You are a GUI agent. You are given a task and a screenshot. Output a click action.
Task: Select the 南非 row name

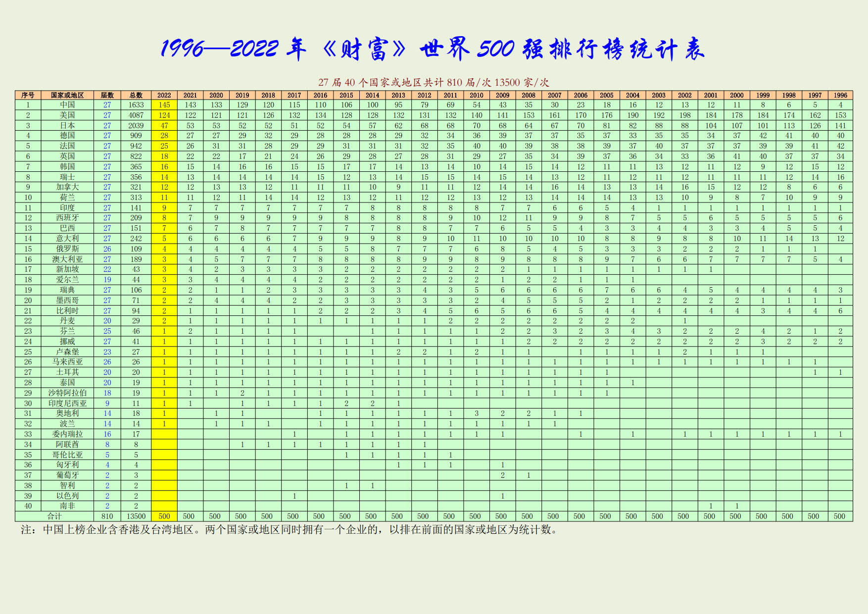67,506
